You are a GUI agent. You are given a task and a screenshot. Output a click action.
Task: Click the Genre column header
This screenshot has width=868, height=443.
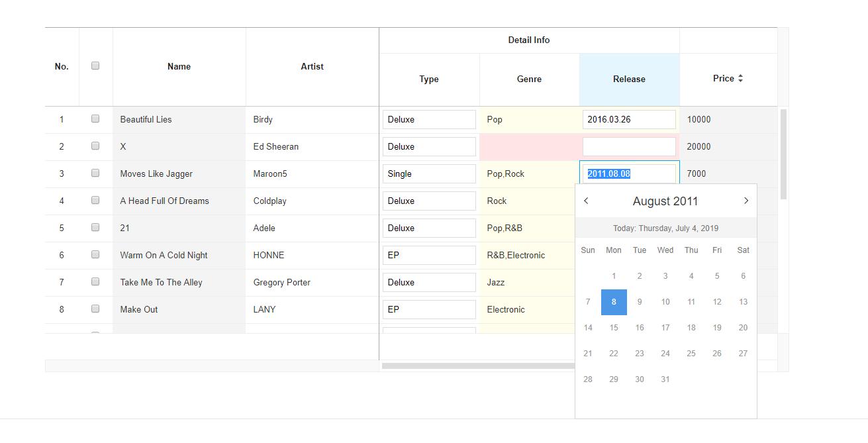pyautogui.click(x=529, y=79)
